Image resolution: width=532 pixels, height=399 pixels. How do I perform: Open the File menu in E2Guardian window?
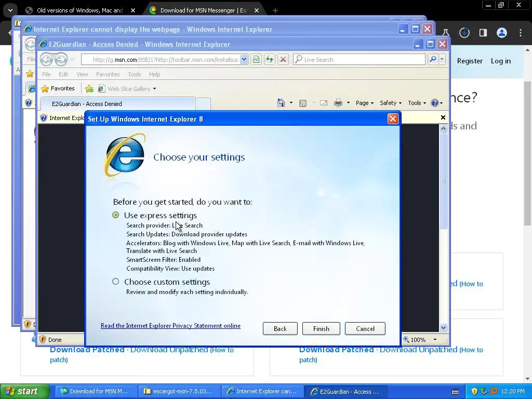46,74
